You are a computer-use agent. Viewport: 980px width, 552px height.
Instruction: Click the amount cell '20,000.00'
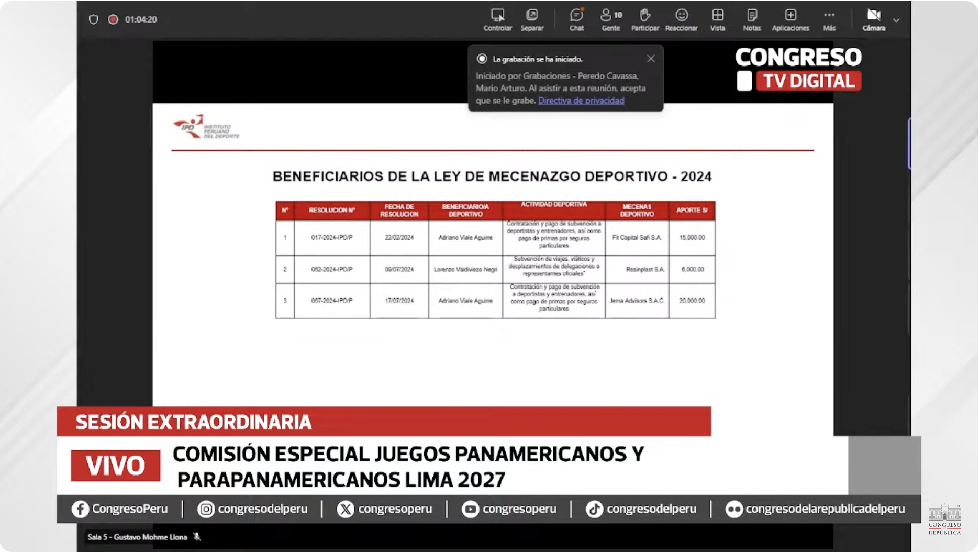click(692, 301)
